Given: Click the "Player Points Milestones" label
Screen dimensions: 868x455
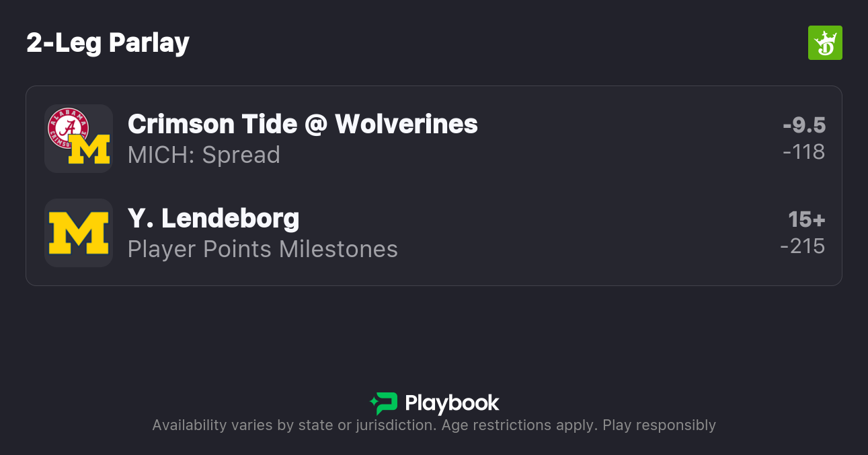Looking at the screenshot, I should point(262,249).
